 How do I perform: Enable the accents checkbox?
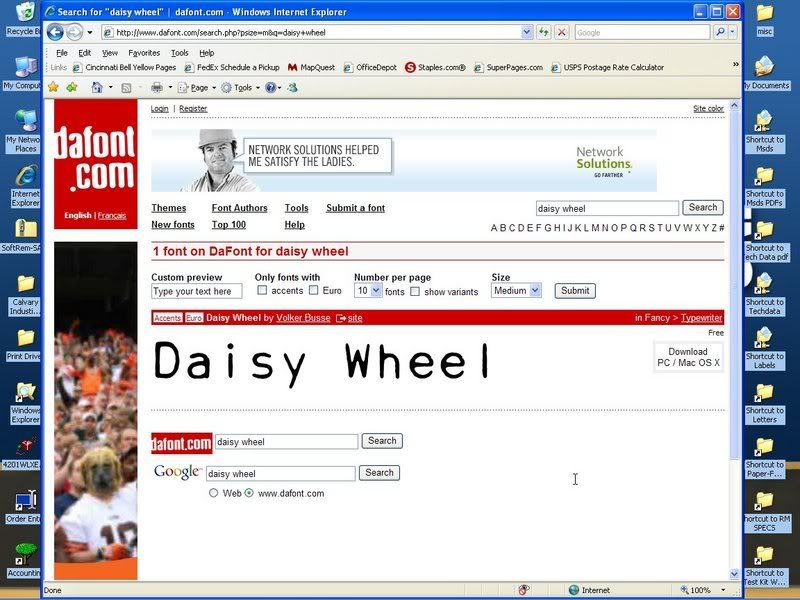point(262,290)
